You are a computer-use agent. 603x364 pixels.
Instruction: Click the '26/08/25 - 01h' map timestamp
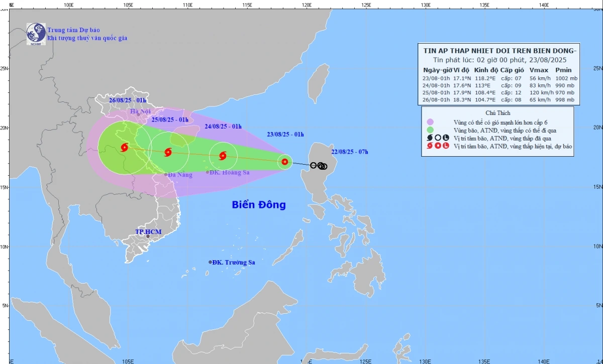[127, 100]
